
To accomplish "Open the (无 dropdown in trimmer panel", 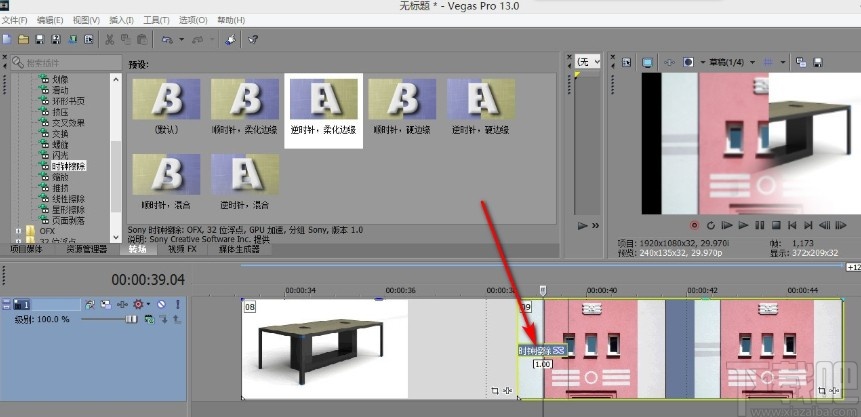I will [588, 62].
